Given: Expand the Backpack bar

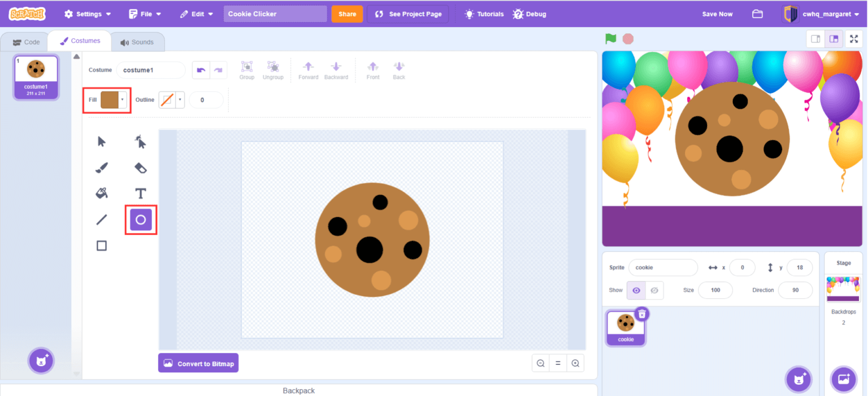Looking at the screenshot, I should coord(298,390).
